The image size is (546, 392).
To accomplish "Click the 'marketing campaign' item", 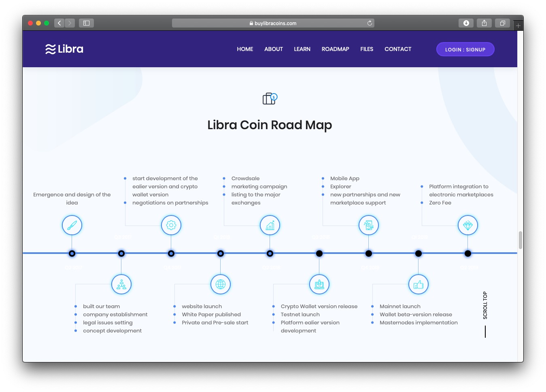I will 259,187.
